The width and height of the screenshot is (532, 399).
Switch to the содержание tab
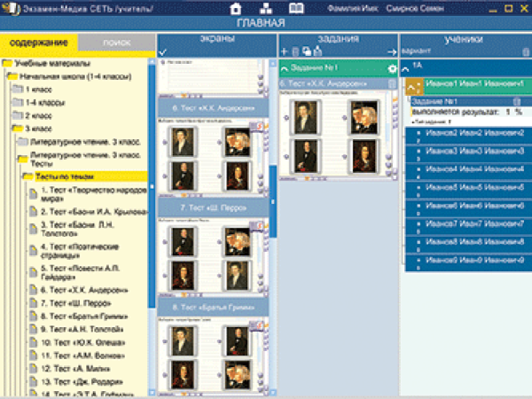click(x=38, y=42)
